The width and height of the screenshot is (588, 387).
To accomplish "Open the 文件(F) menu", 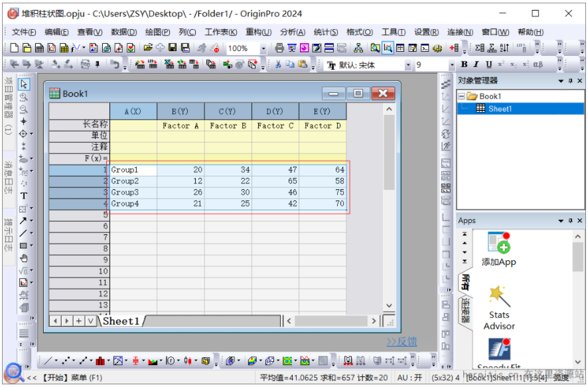I will pyautogui.click(x=24, y=33).
